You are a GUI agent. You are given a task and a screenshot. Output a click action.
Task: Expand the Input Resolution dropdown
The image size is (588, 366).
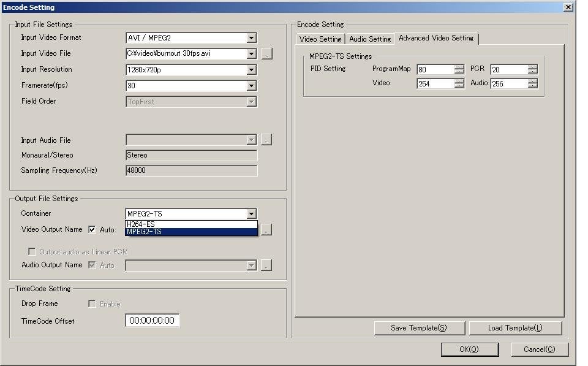click(x=251, y=70)
